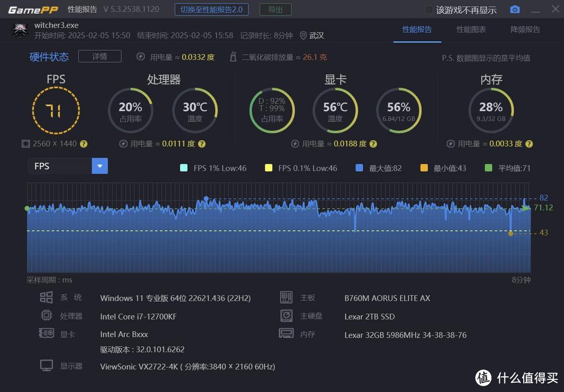Click the 71.12 average value label
Viewport: 564px width, 392px height.
tap(544, 208)
